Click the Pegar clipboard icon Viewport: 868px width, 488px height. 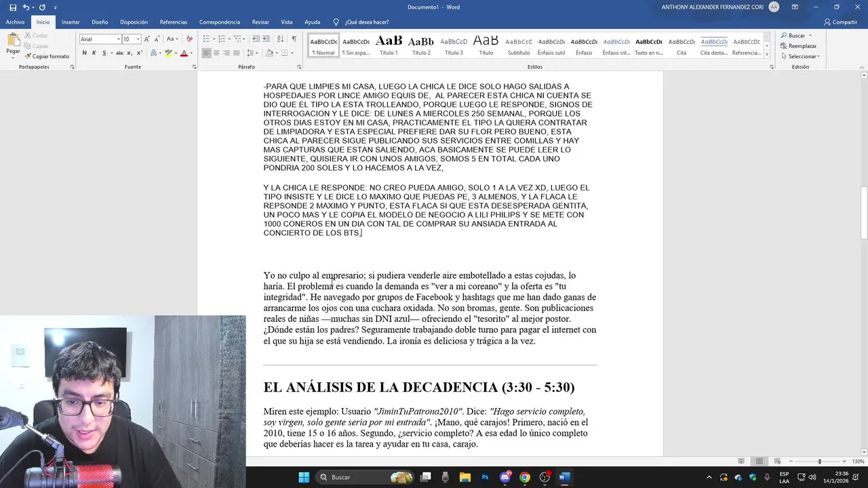click(x=13, y=40)
